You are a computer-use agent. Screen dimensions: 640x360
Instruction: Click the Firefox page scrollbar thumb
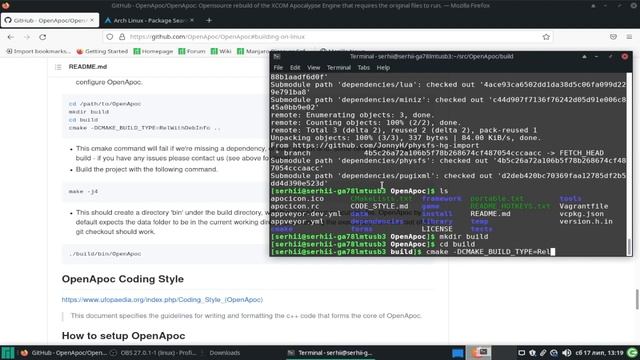coord(637,299)
